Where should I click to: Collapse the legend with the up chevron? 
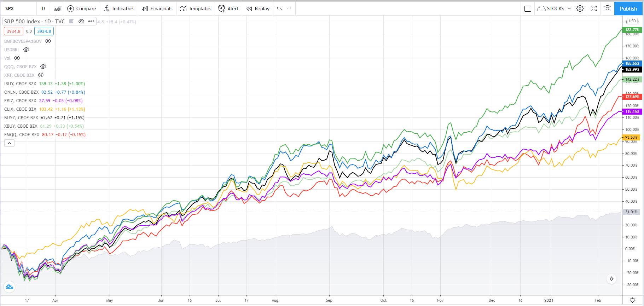(9, 143)
